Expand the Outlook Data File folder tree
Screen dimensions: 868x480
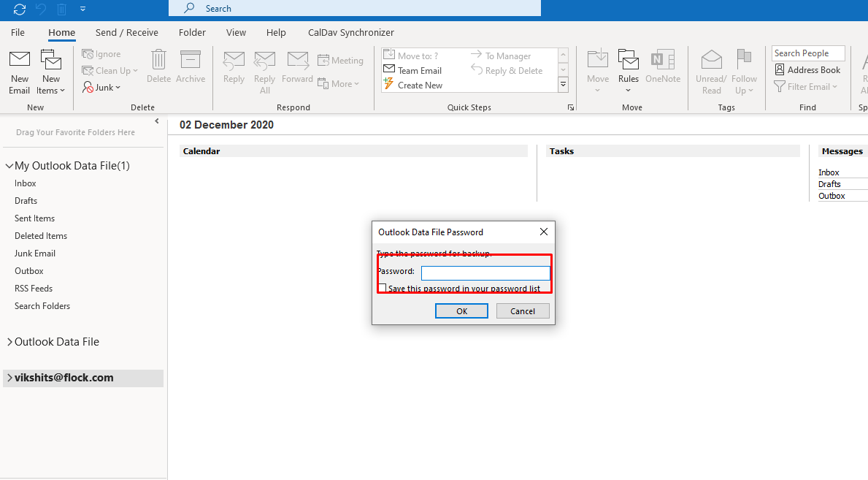[9, 342]
